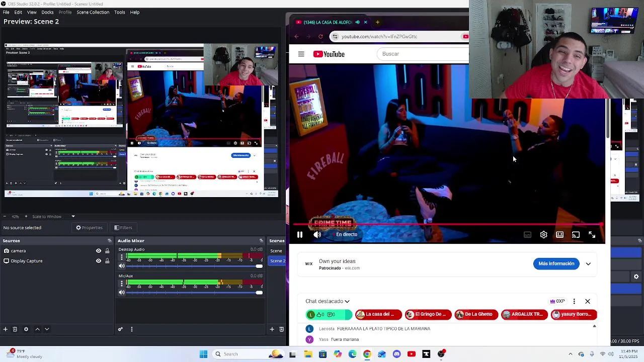Pause the YouTube live video

(300, 235)
